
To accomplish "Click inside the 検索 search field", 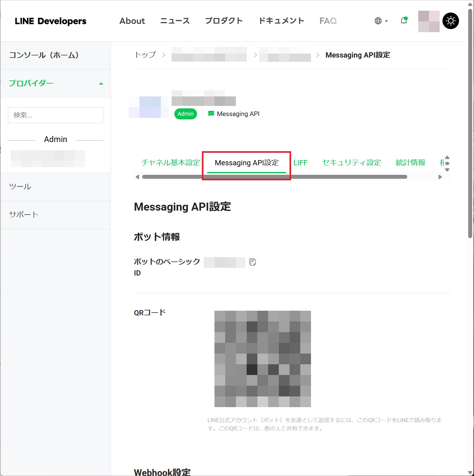I will 55,115.
